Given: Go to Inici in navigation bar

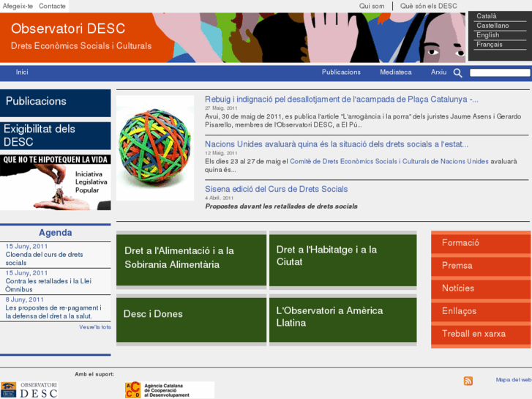Looking at the screenshot, I should click(x=22, y=72).
